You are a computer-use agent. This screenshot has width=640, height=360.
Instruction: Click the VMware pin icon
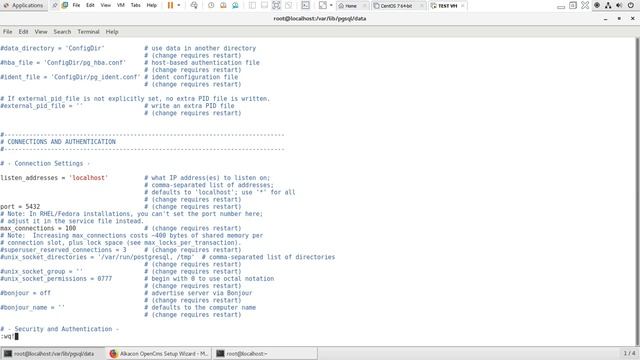55,5
